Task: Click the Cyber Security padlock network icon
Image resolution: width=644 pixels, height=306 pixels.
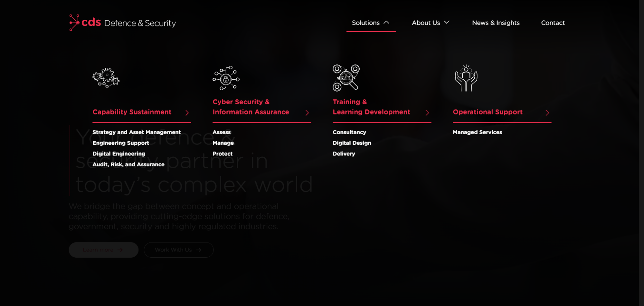Action: click(226, 78)
